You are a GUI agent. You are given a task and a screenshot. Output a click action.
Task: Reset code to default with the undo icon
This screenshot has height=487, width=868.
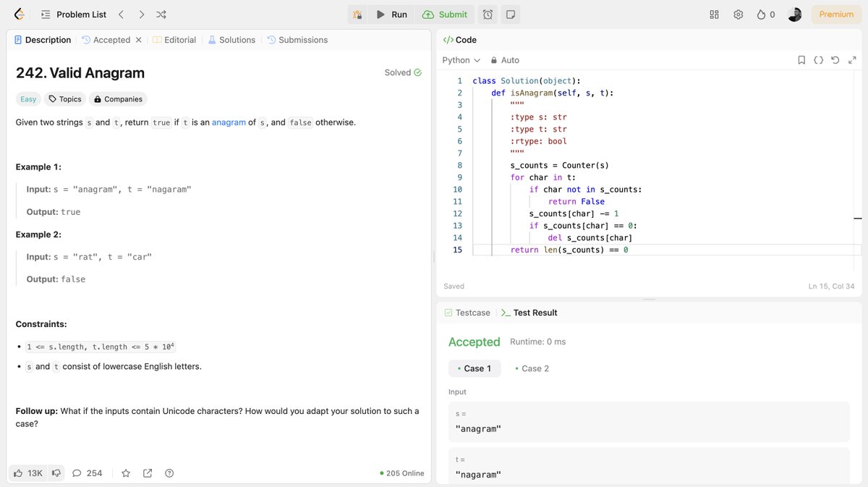pos(835,60)
